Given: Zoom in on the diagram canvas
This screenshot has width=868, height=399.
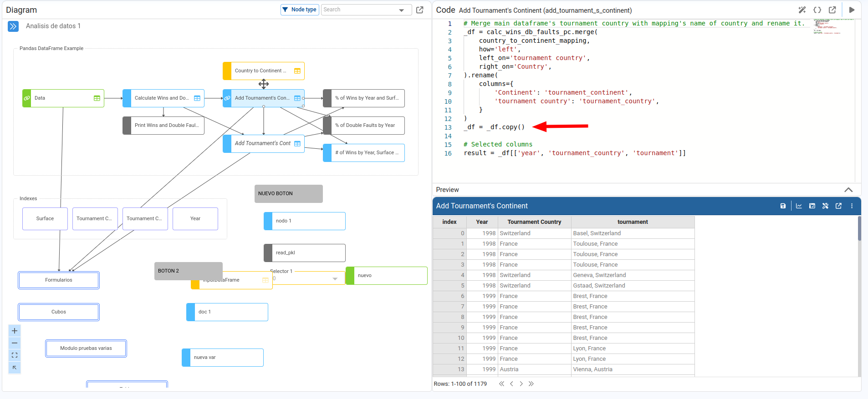Looking at the screenshot, I should pos(15,331).
